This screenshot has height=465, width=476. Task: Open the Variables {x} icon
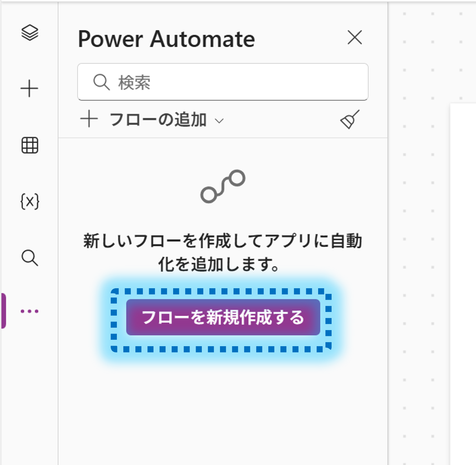pyautogui.click(x=30, y=201)
